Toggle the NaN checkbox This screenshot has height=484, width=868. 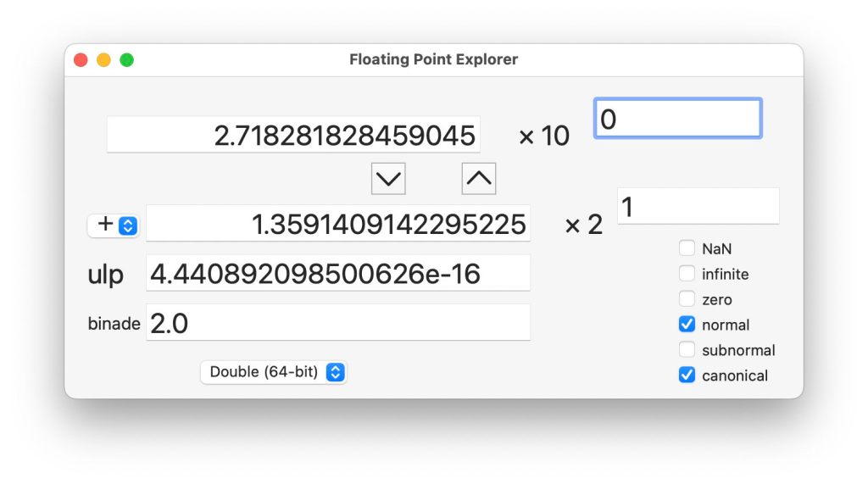(687, 249)
